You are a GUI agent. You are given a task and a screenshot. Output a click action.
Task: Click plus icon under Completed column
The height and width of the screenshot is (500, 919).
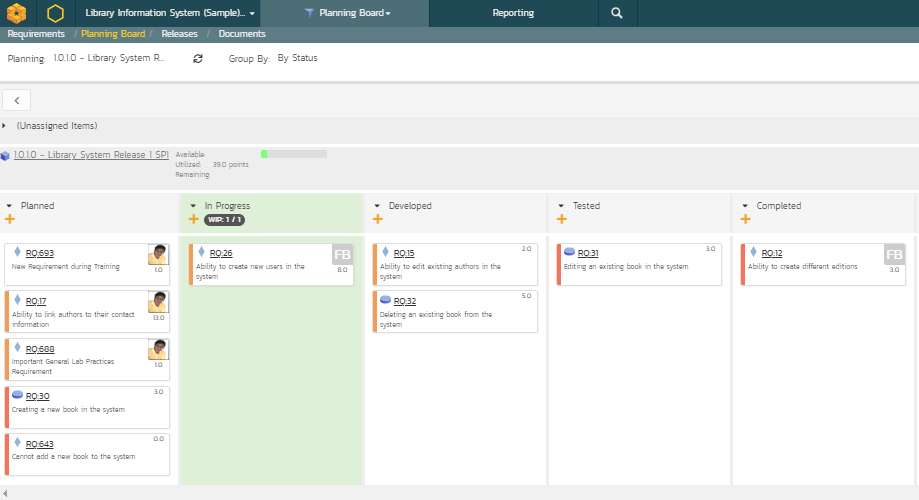[x=746, y=219]
